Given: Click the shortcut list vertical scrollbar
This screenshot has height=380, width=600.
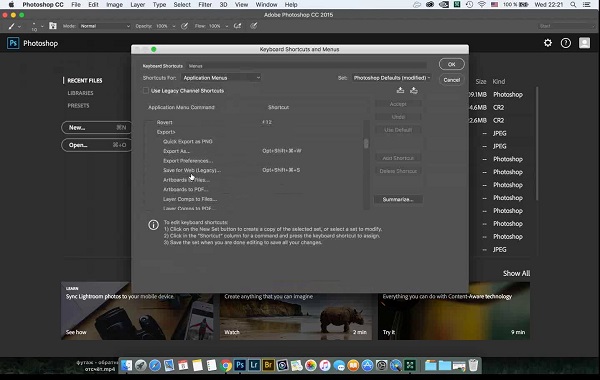Looking at the screenshot, I should (x=366, y=165).
